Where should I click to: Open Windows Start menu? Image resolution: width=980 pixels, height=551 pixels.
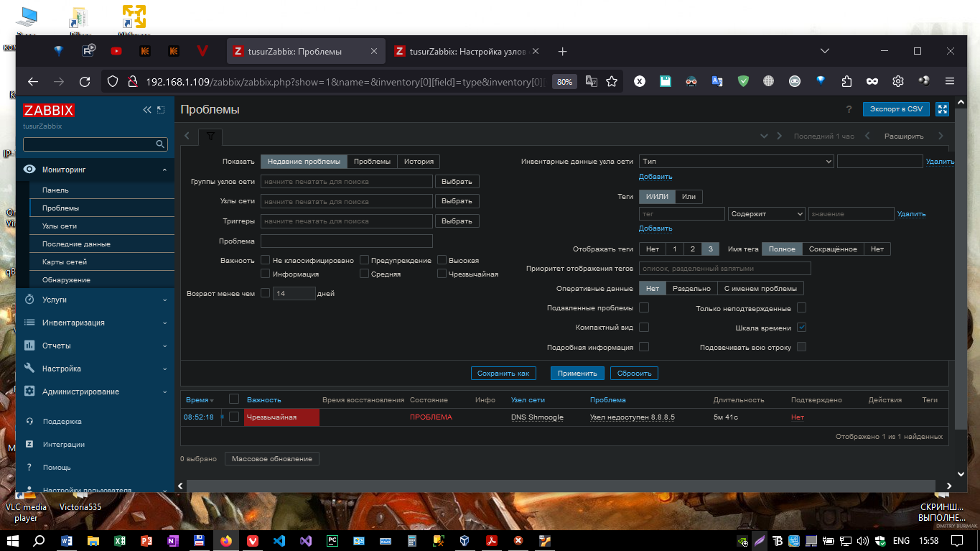(x=13, y=541)
